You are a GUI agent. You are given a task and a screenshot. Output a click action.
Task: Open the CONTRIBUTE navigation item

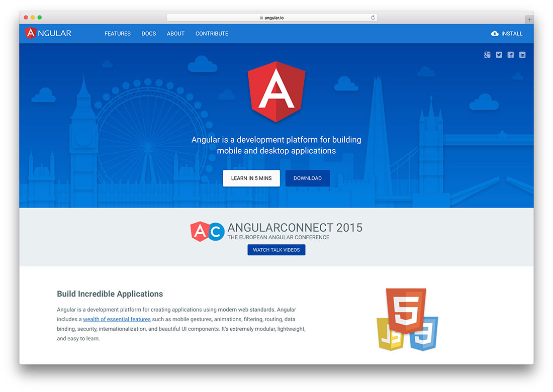[x=212, y=34]
